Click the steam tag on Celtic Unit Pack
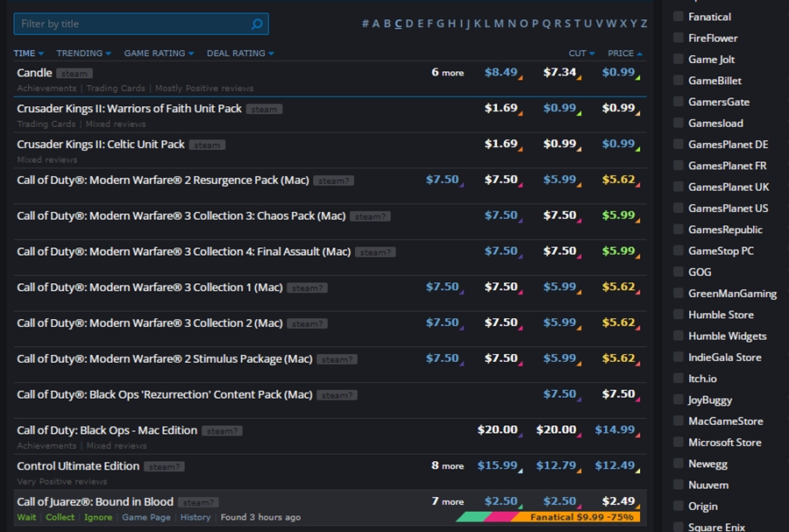 point(207,145)
